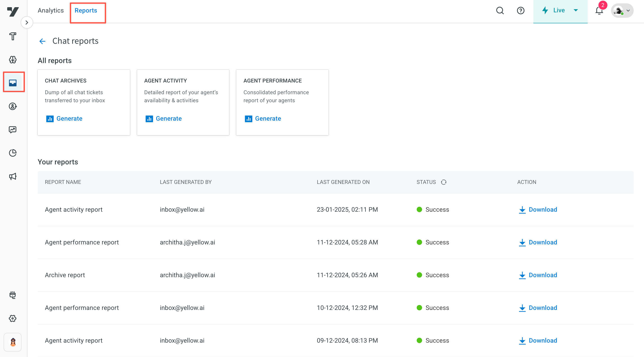This screenshot has height=357, width=644.
Task: Click the 'Your reports' heading
Action: (58, 162)
